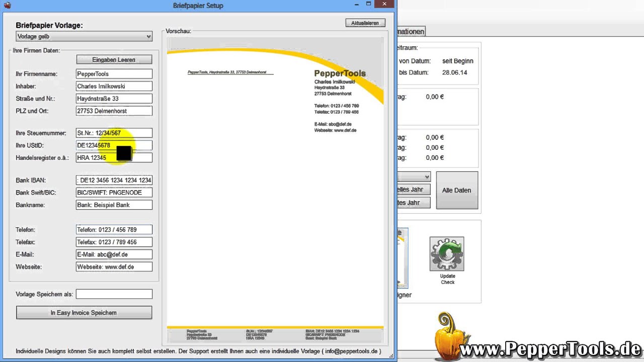Screen dimensions: 644x362
Task: Focus the Straße und Nr. field
Action: point(114,99)
